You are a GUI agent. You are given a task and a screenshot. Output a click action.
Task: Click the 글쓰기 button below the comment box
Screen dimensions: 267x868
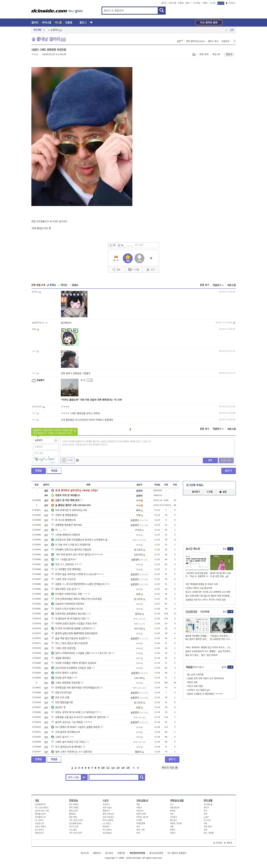coord(228,471)
